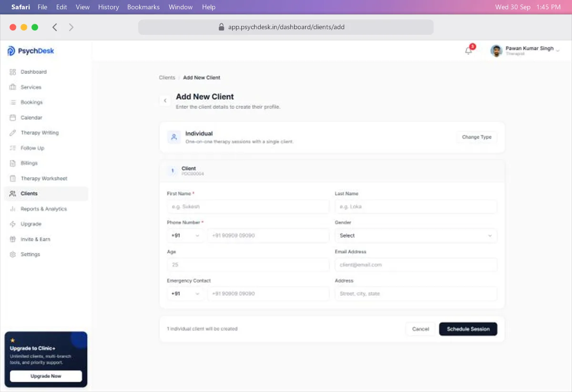Image resolution: width=572 pixels, height=392 pixels.
Task: Click the Settings gear icon
Action: pyautogui.click(x=13, y=255)
